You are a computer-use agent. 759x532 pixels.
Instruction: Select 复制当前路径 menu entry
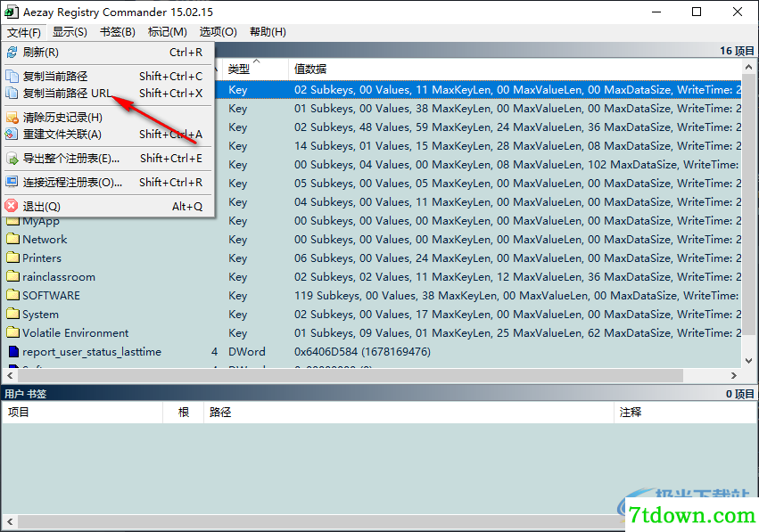[109, 77]
